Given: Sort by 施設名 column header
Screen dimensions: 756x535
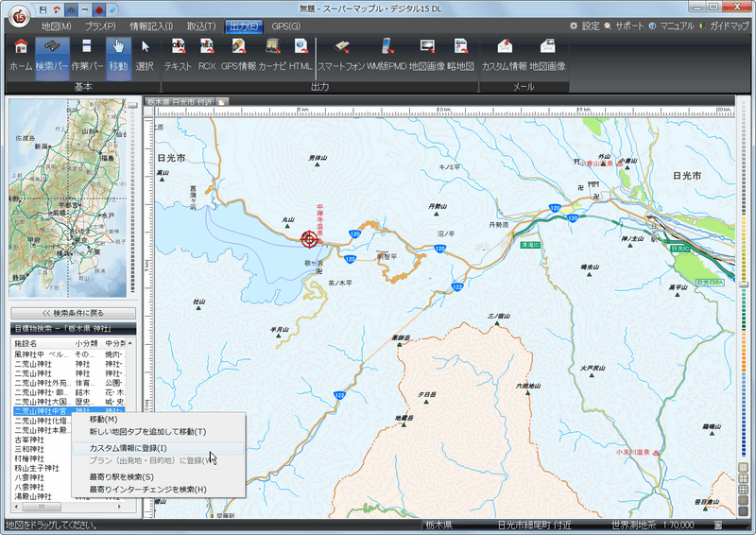Looking at the screenshot, I should (43, 343).
